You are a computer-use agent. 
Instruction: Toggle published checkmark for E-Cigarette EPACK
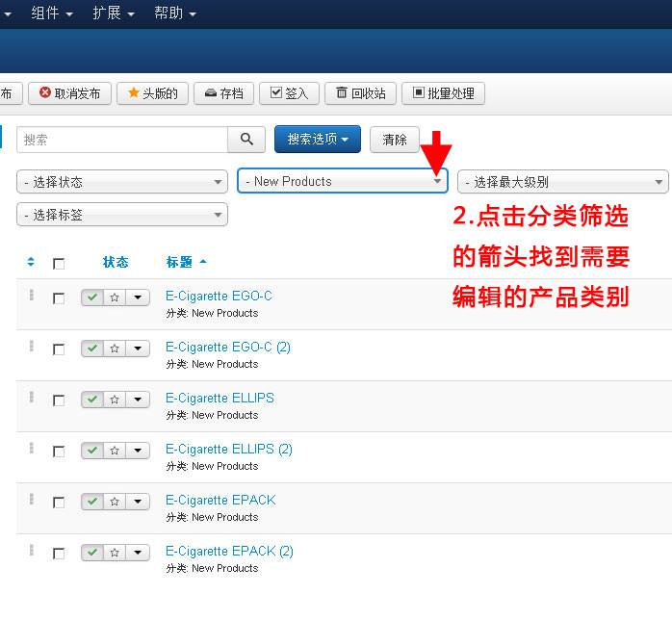[x=92, y=501]
